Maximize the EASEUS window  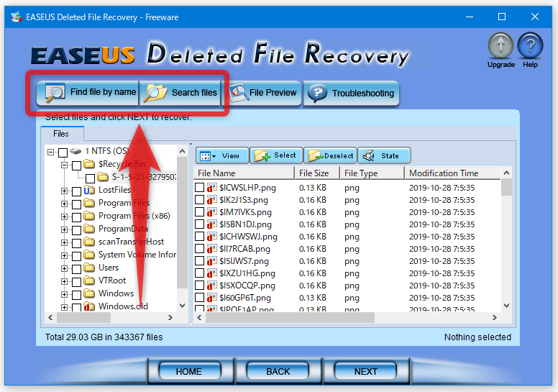click(x=502, y=17)
